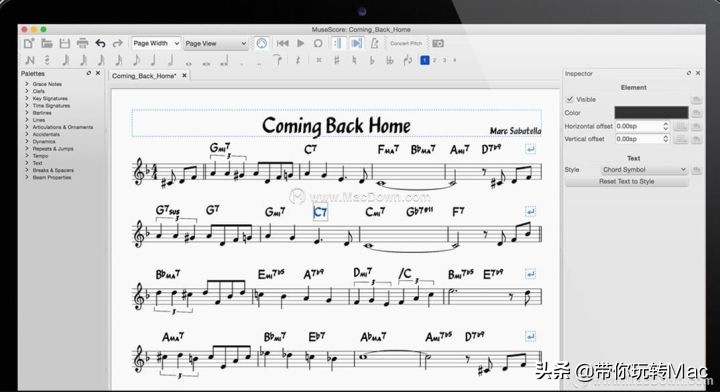720x392 pixels.
Task: Click the Color swatch in Inspector
Action: tap(651, 112)
